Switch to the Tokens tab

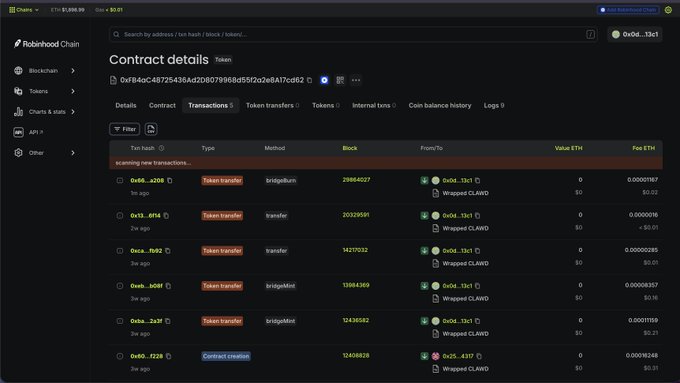point(326,105)
